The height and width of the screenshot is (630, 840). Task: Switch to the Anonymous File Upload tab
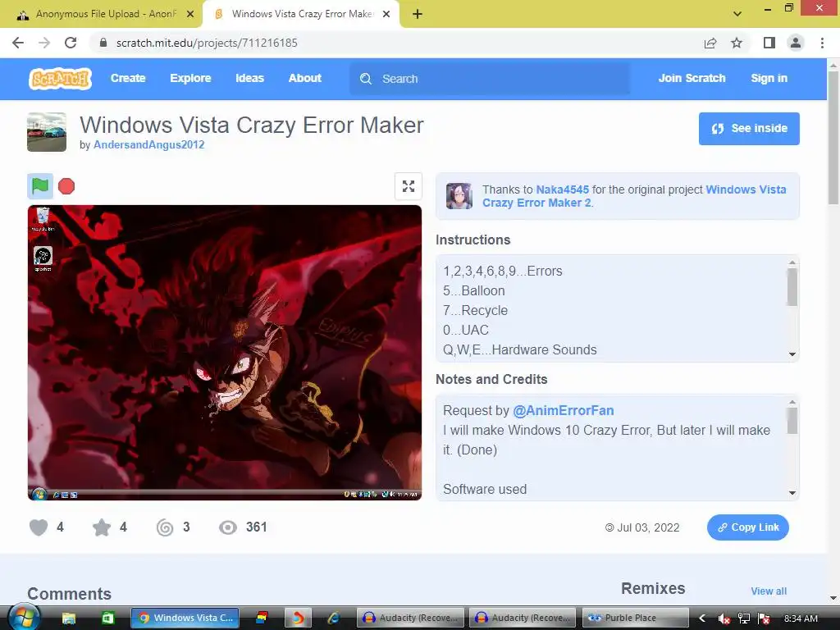click(x=101, y=14)
